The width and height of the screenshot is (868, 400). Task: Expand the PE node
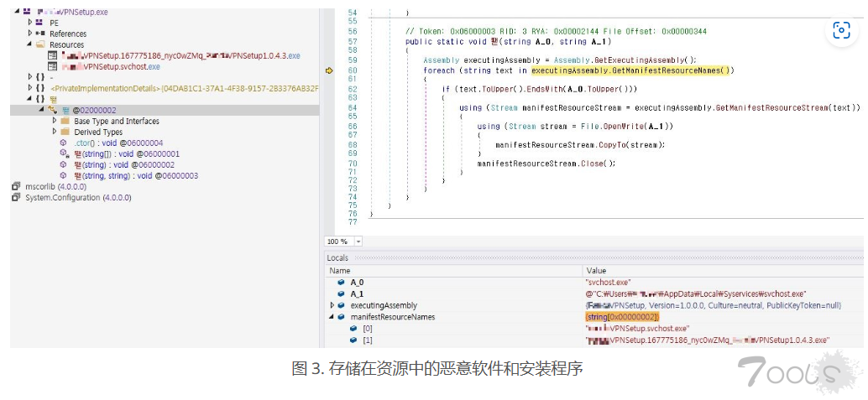tap(29, 23)
